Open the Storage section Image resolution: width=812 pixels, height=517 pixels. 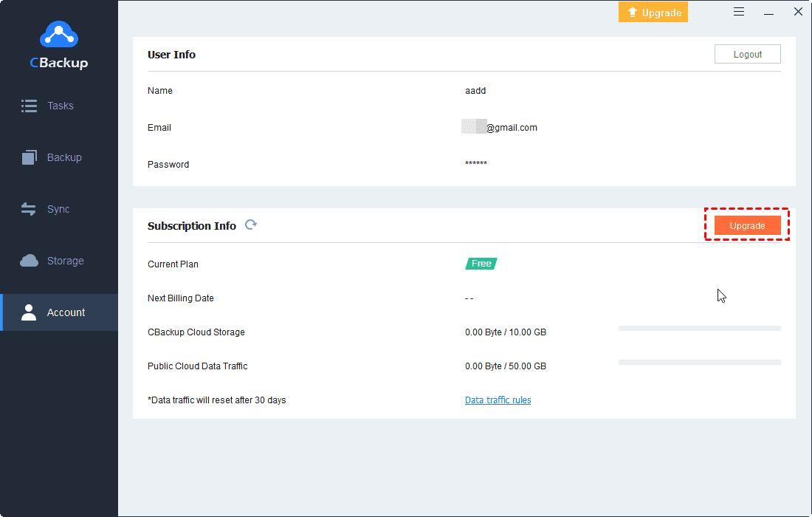(x=59, y=261)
